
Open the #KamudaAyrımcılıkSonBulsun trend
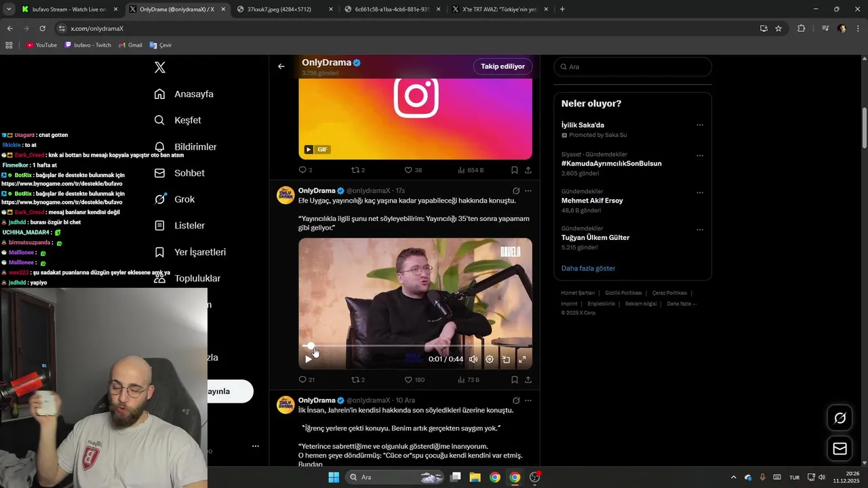coord(611,163)
